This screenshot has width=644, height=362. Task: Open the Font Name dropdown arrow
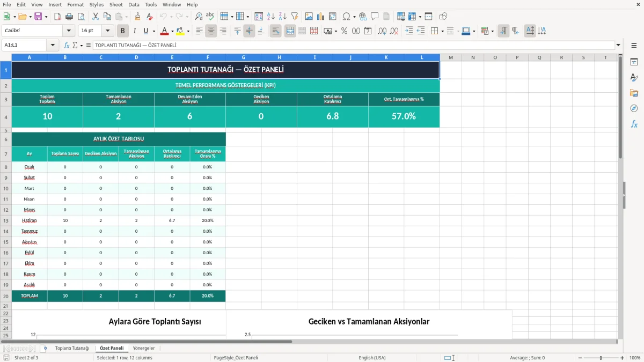coord(69,31)
